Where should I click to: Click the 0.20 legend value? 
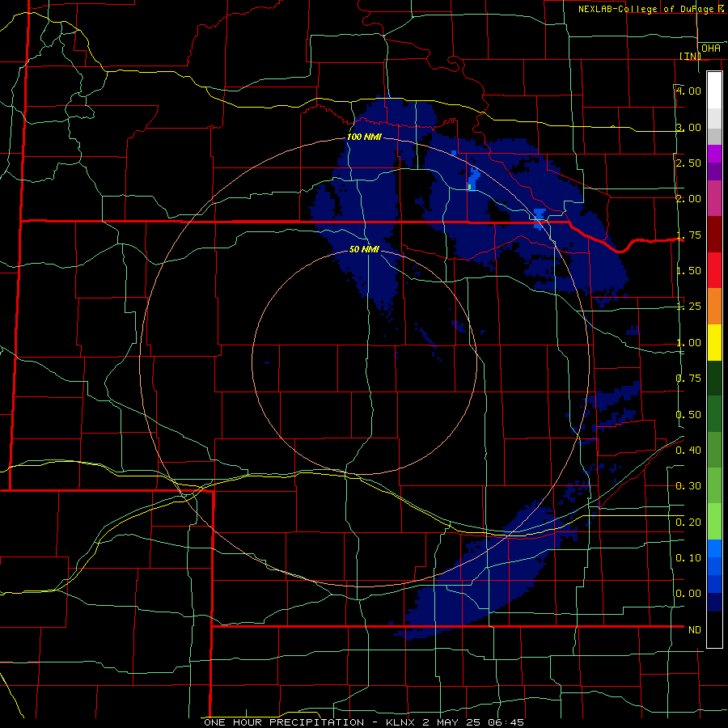[x=688, y=523]
